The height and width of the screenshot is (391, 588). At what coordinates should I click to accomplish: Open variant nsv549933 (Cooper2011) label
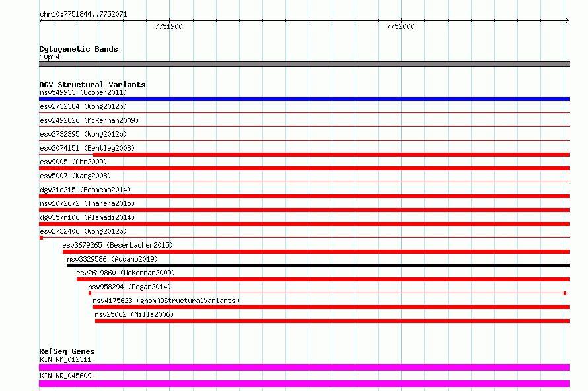click(x=83, y=92)
